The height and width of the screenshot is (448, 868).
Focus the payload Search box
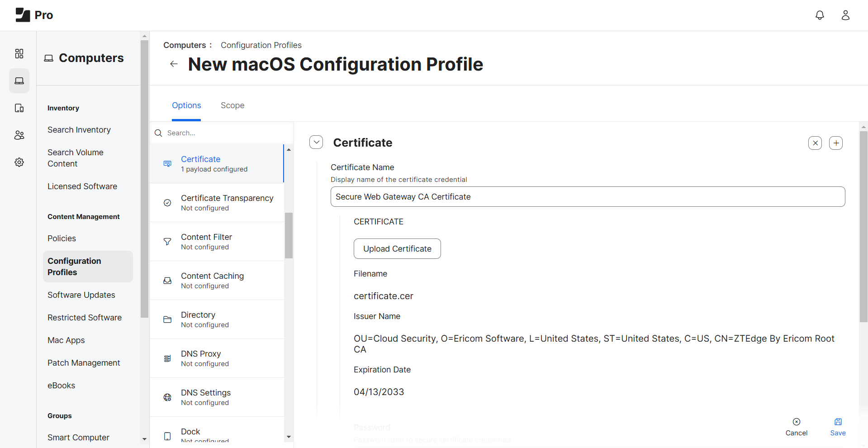[222, 133]
